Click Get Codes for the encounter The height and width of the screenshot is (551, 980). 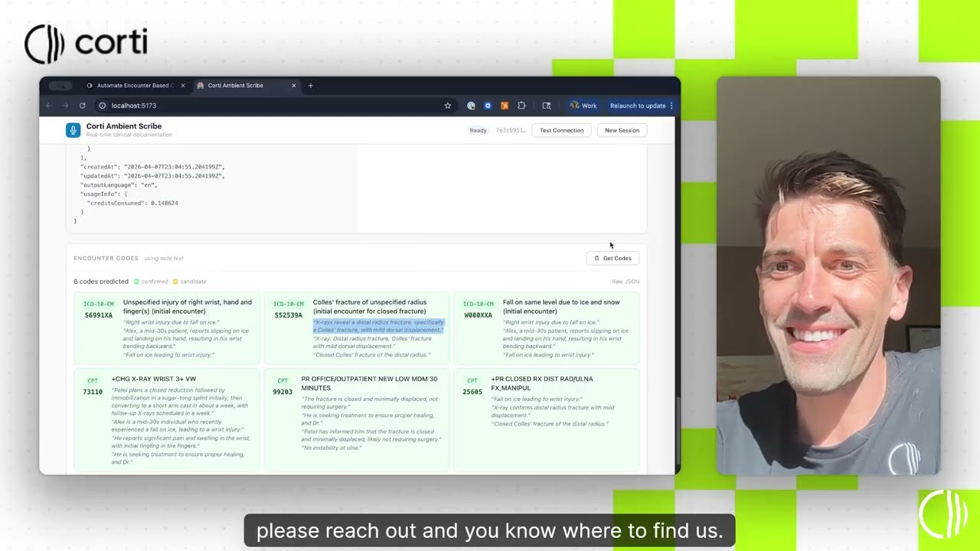612,258
